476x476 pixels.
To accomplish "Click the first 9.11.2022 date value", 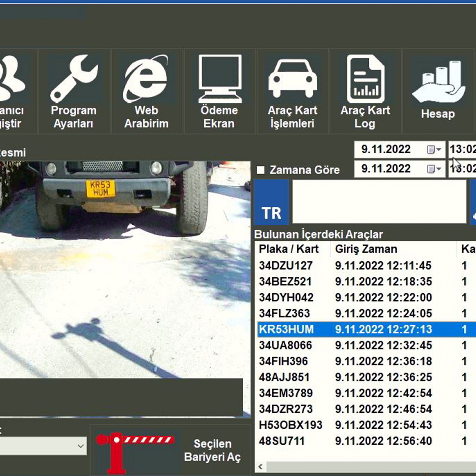I will pyautogui.click(x=386, y=149).
